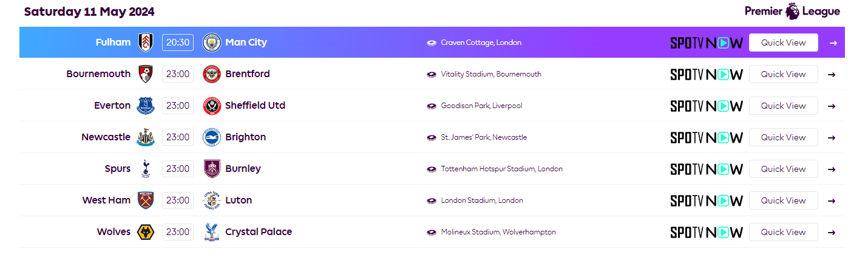
Task: Click the 20:30 kickoff time box
Action: pos(178,43)
